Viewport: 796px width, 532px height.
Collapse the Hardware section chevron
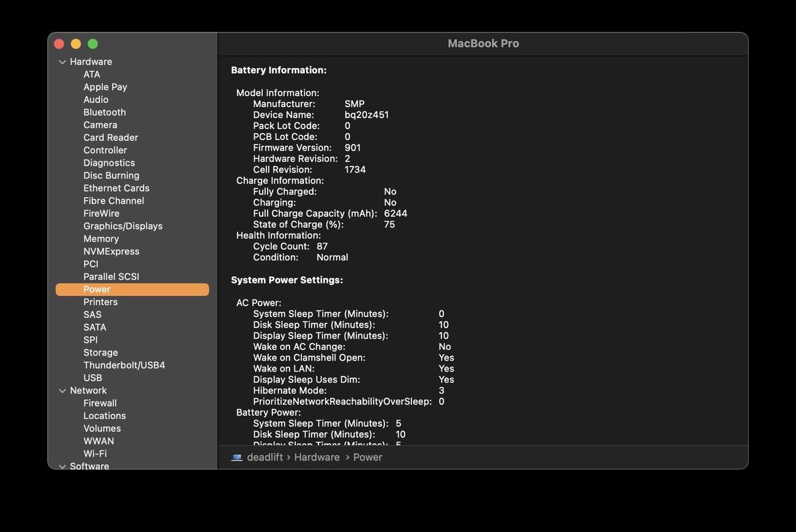[62, 62]
